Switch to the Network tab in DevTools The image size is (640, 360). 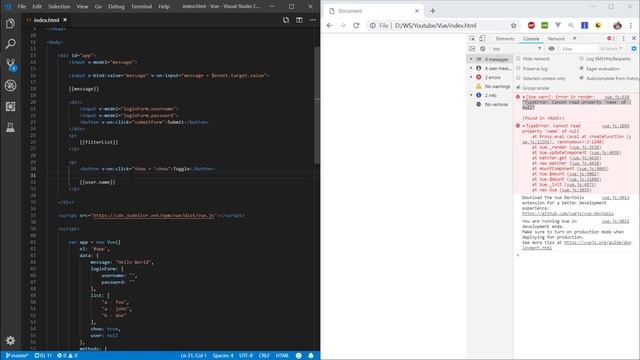pyautogui.click(x=556, y=38)
